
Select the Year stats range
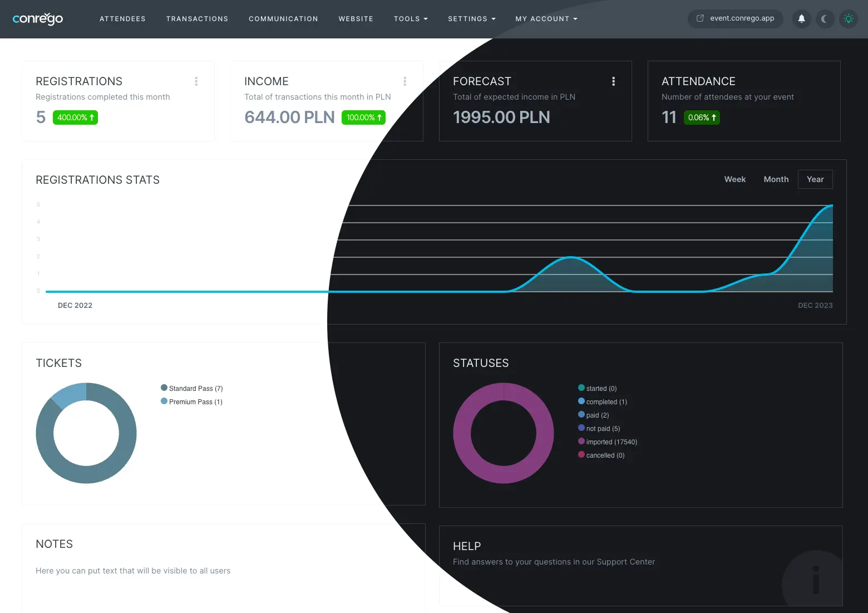point(815,179)
